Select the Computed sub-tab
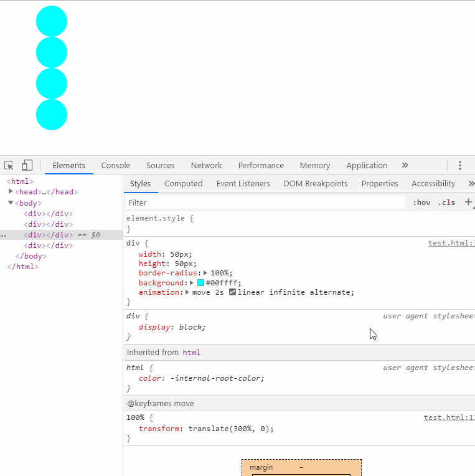 [x=184, y=184]
